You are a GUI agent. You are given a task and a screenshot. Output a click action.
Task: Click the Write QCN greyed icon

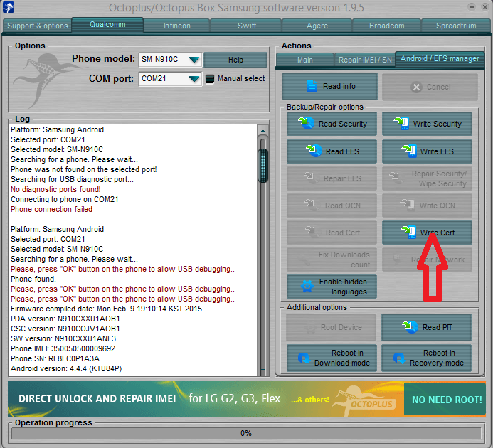coord(407,205)
